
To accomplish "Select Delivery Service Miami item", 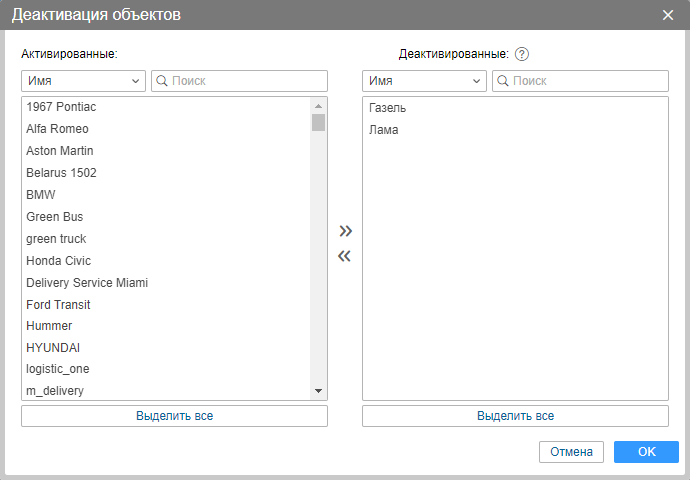I will (87, 283).
